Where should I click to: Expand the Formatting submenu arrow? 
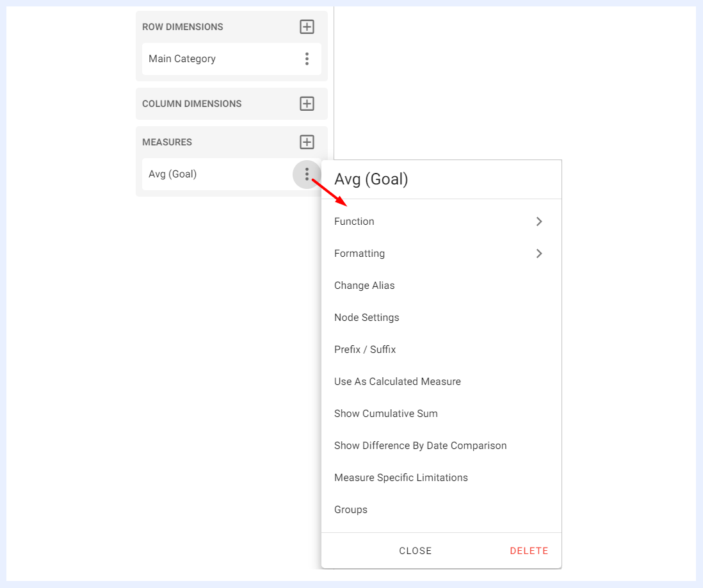pos(539,254)
